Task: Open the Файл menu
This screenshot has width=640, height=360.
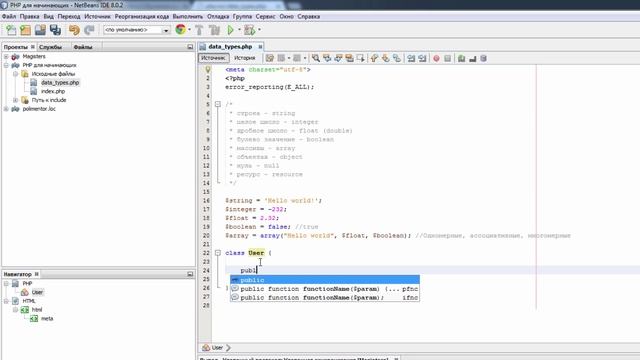Action: [x=9, y=17]
